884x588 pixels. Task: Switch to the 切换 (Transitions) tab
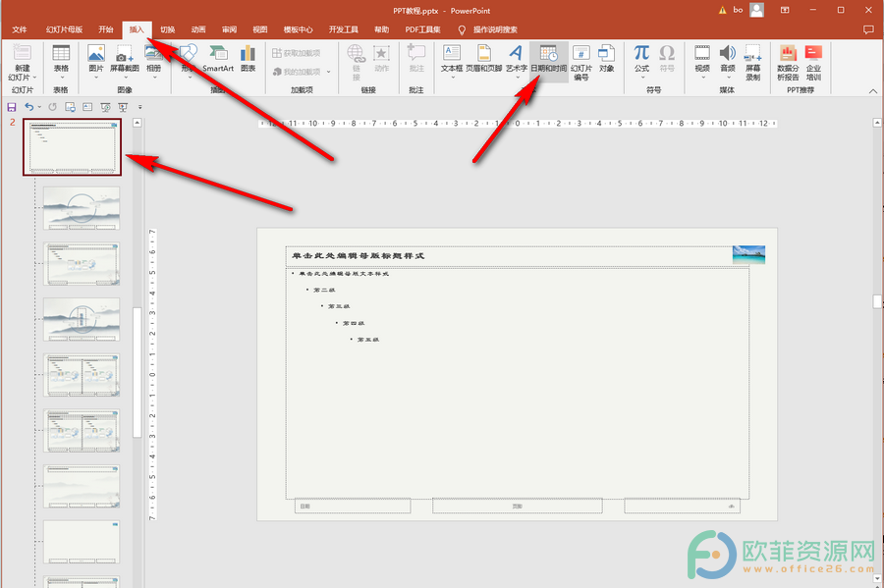click(167, 29)
